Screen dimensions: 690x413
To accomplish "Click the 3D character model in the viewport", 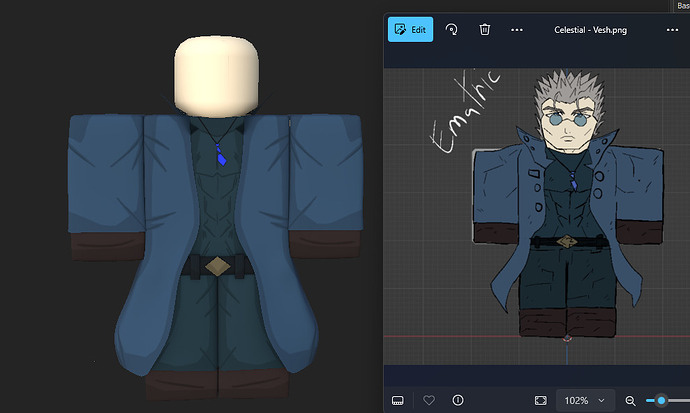I will [x=216, y=218].
